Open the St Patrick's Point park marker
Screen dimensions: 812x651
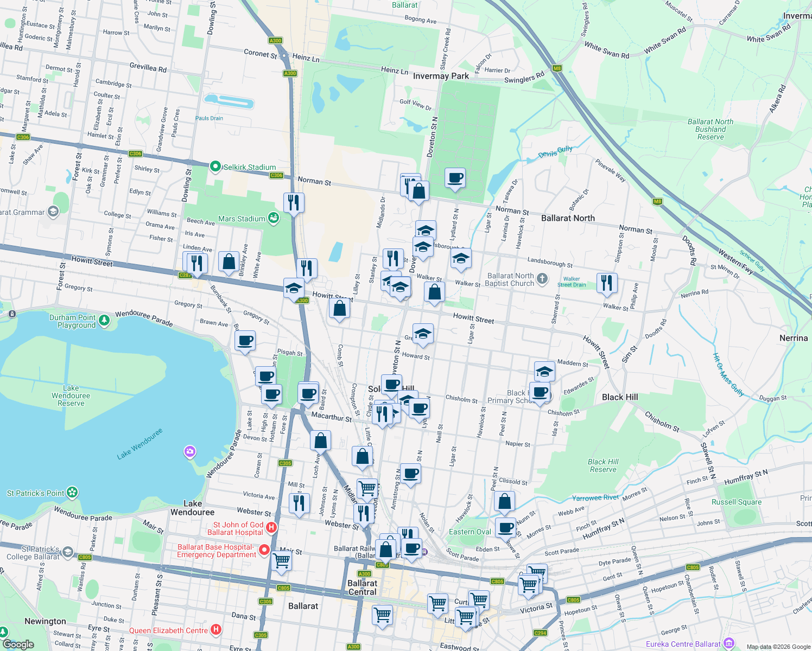(x=72, y=493)
